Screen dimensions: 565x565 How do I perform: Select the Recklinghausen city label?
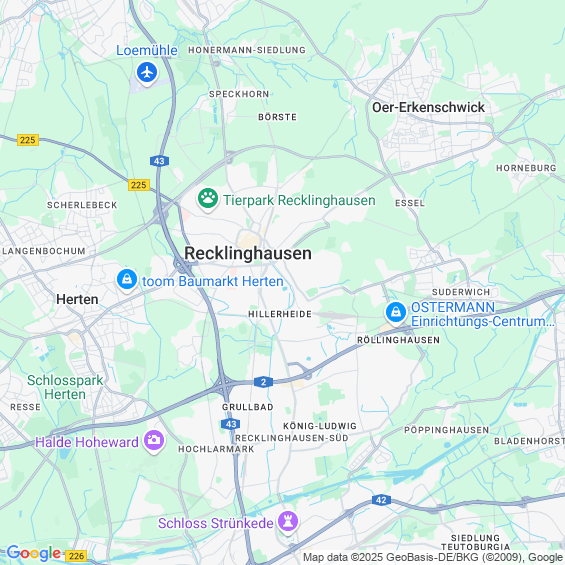[248, 253]
